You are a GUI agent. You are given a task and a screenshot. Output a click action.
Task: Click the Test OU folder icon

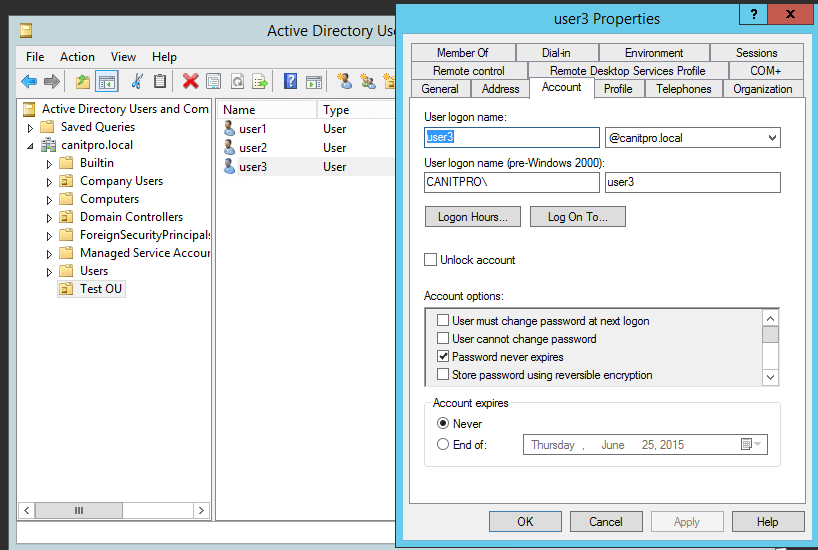pyautogui.click(x=66, y=289)
